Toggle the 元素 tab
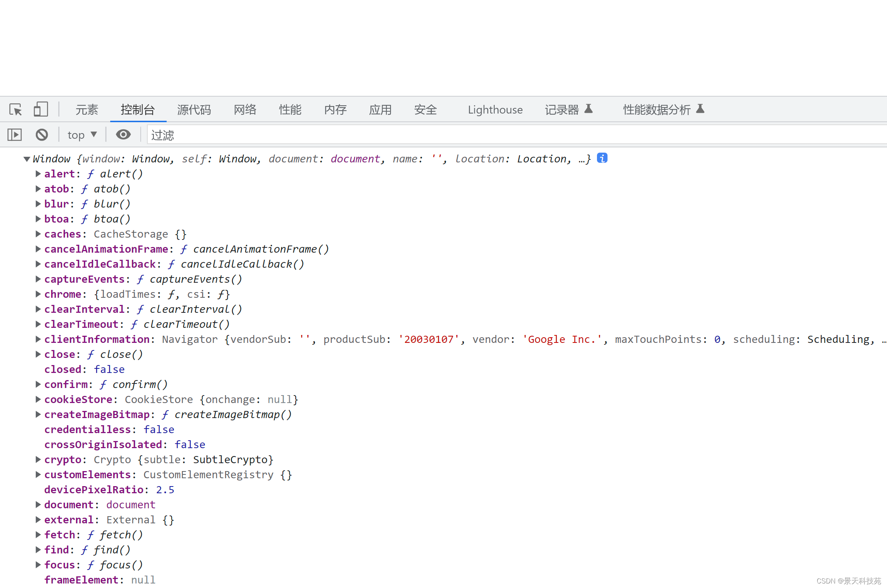Screen dimensions: 887x588 click(86, 109)
